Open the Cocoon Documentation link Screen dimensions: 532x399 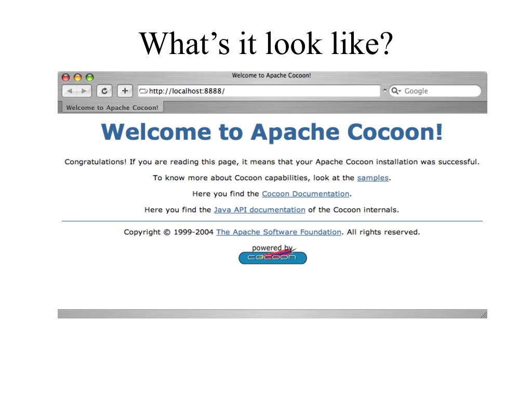click(305, 194)
